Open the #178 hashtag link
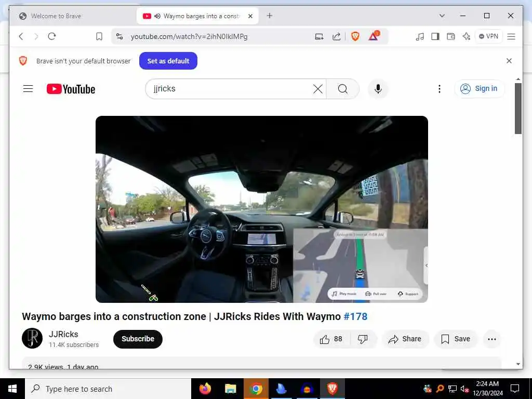Viewport: 532px width, 399px height. [355, 316]
